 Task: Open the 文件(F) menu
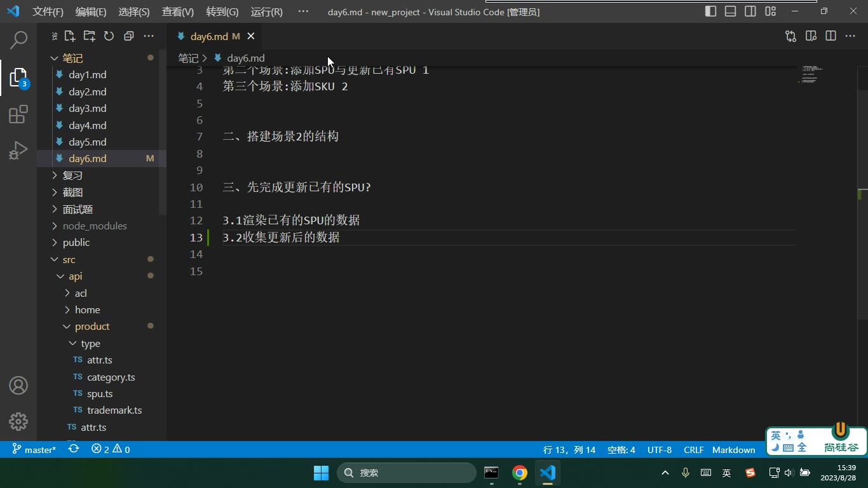coord(48,11)
